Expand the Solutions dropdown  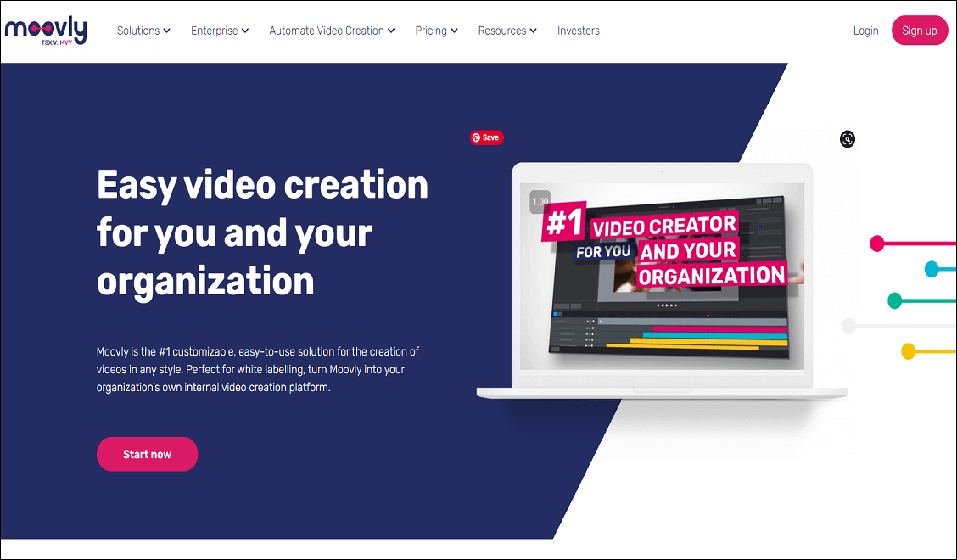(143, 31)
